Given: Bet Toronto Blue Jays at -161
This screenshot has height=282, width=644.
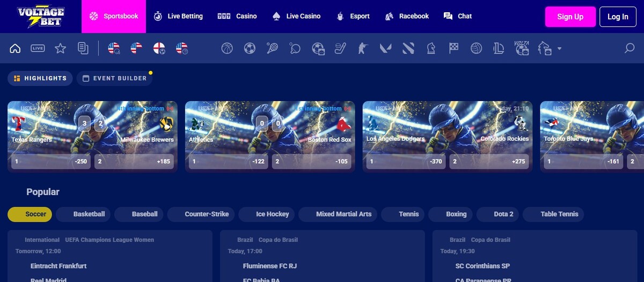Looking at the screenshot, I should [584, 161].
